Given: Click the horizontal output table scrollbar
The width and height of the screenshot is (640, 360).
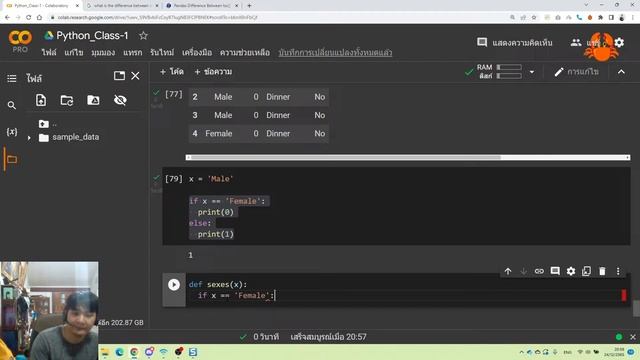Looking at the screenshot, I should click(x=408, y=158).
